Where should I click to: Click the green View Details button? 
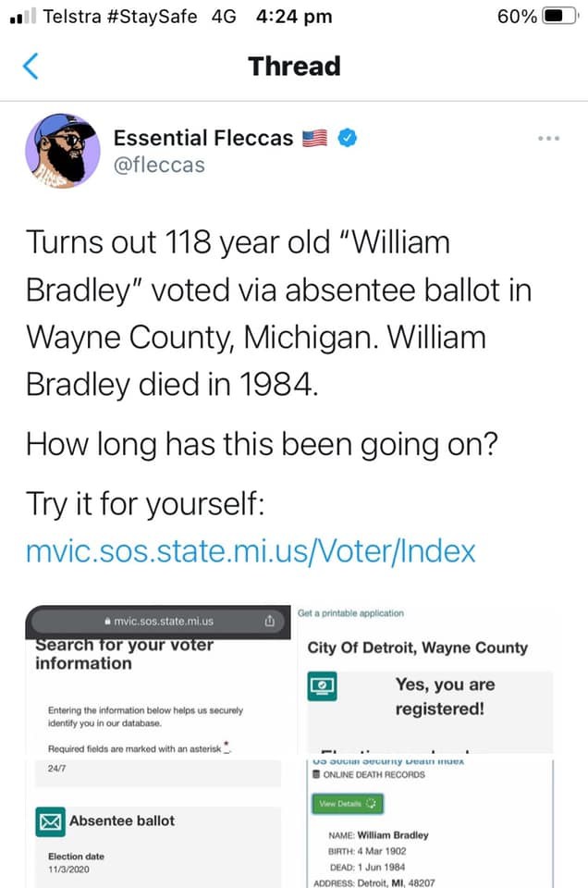point(347,805)
